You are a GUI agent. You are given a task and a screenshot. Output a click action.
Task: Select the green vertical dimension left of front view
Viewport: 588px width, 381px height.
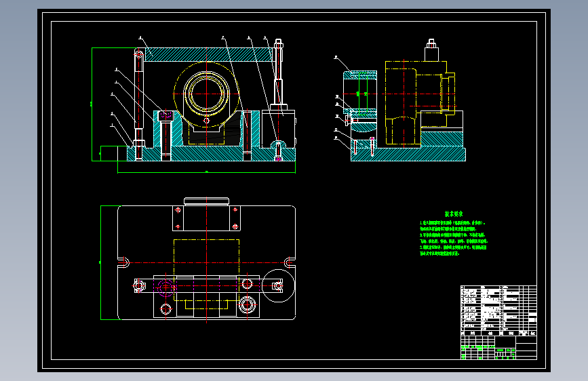coord(92,104)
